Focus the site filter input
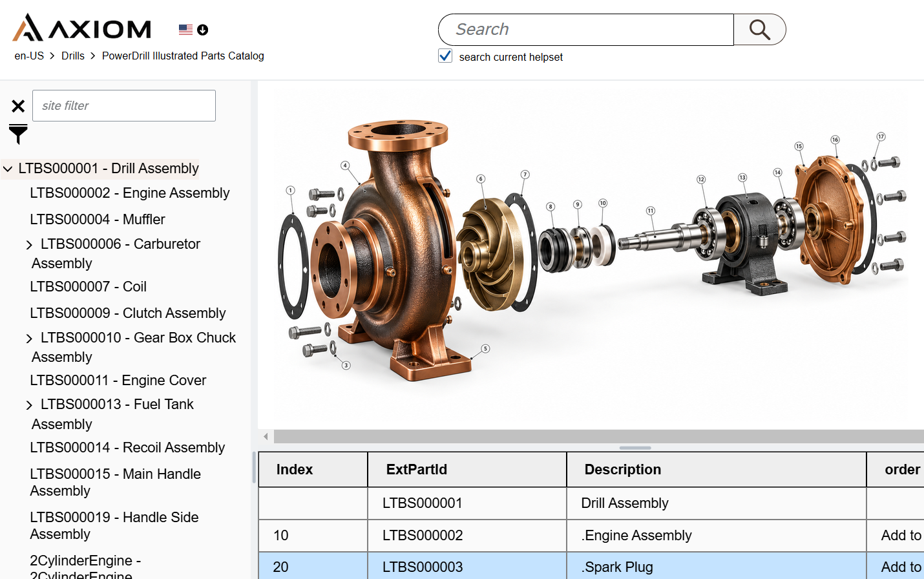Viewport: 924px width, 579px height. pos(124,105)
